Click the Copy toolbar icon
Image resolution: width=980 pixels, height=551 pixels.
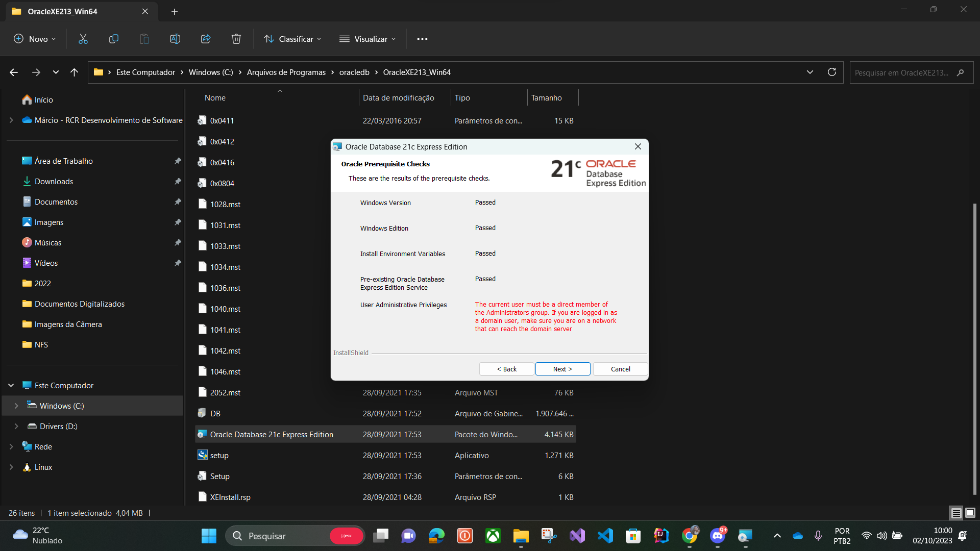(114, 39)
